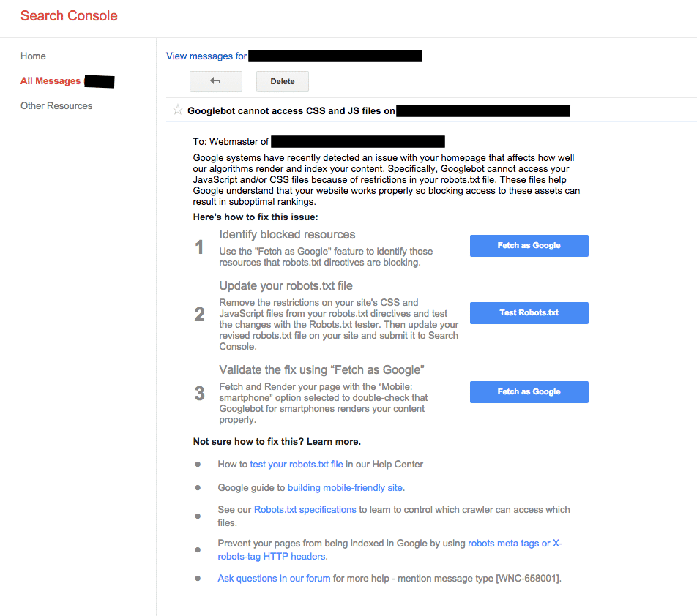
Task: Open the building mobile-friendly site link
Action: (x=346, y=488)
